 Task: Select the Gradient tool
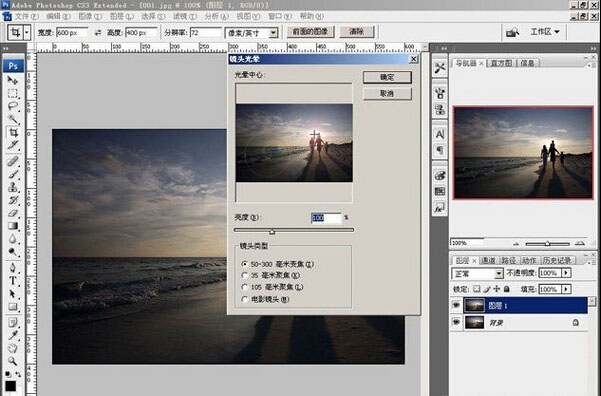click(13, 226)
